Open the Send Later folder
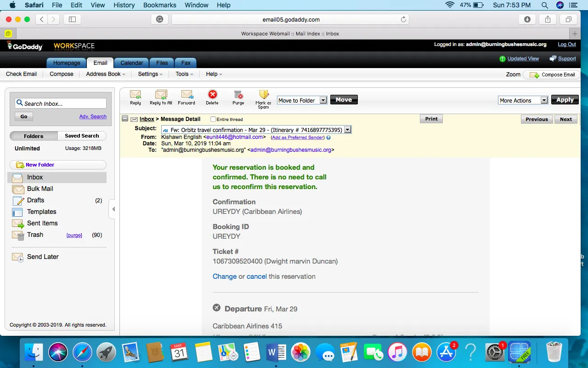 pos(43,257)
